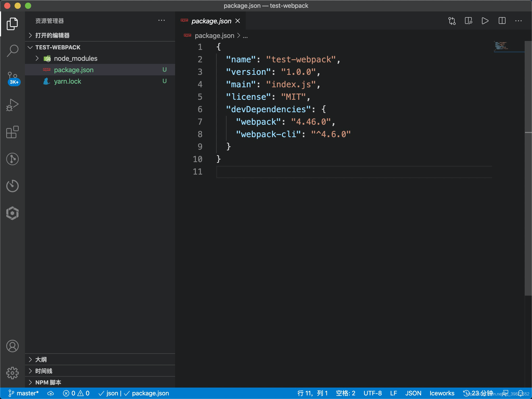Click line number 6 in the gutter
This screenshot has height=399, width=532.
click(x=200, y=109)
